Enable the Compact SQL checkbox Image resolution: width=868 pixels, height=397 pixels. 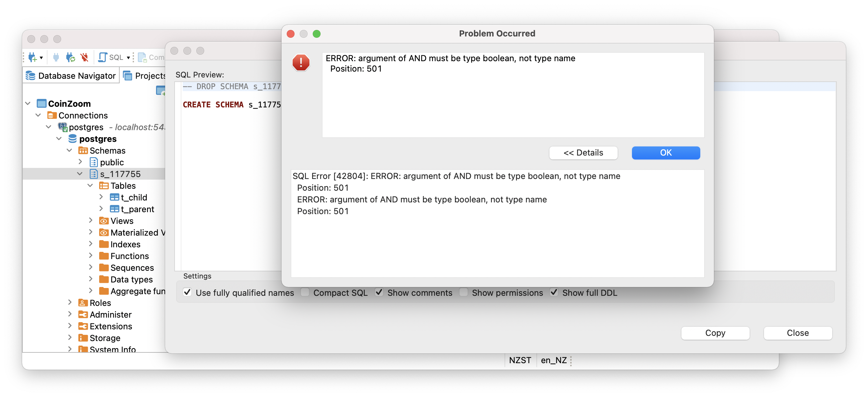click(x=305, y=292)
